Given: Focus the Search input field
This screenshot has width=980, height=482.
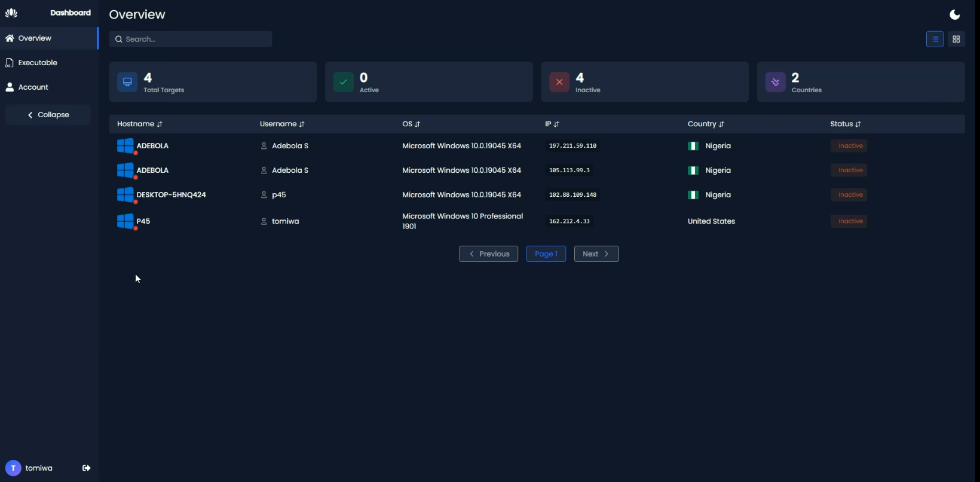Looking at the screenshot, I should [x=191, y=39].
